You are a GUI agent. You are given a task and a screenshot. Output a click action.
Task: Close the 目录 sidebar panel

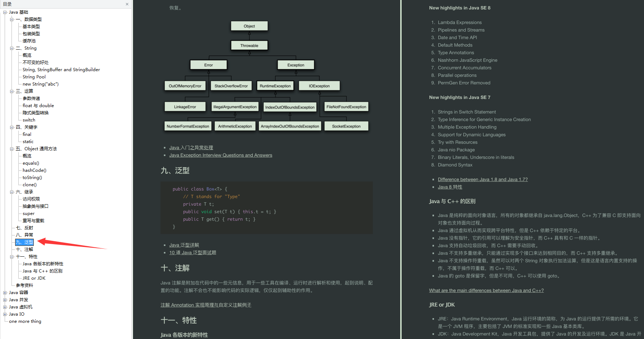point(126,4)
